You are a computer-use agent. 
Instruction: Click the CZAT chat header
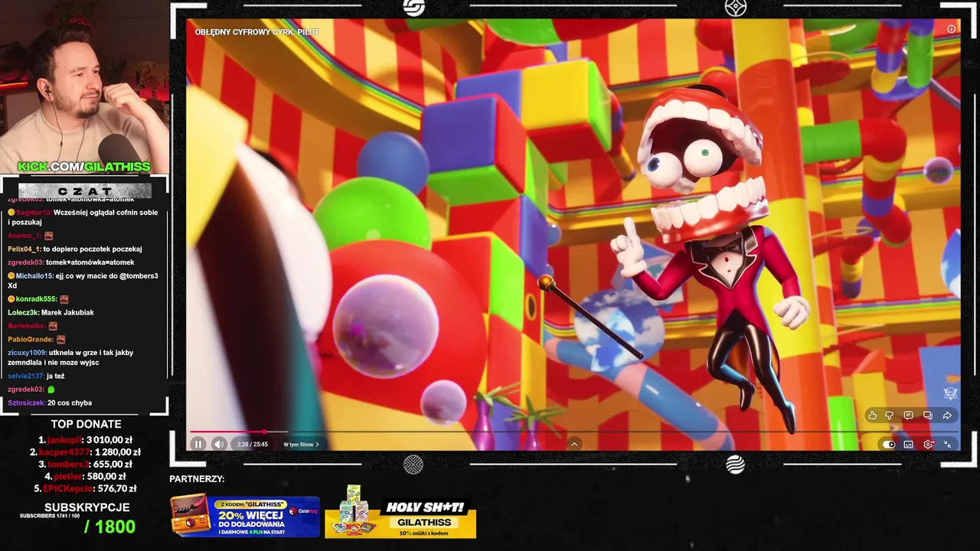click(x=84, y=191)
